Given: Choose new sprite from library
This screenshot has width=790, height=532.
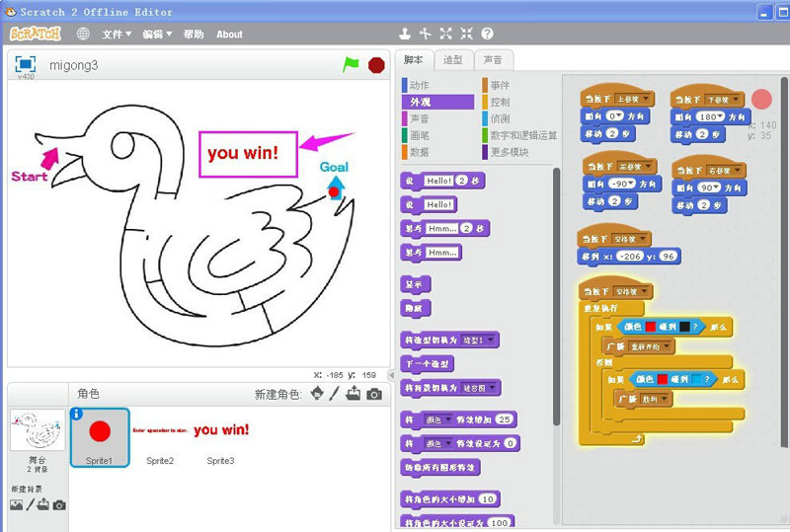Looking at the screenshot, I should tap(317, 394).
